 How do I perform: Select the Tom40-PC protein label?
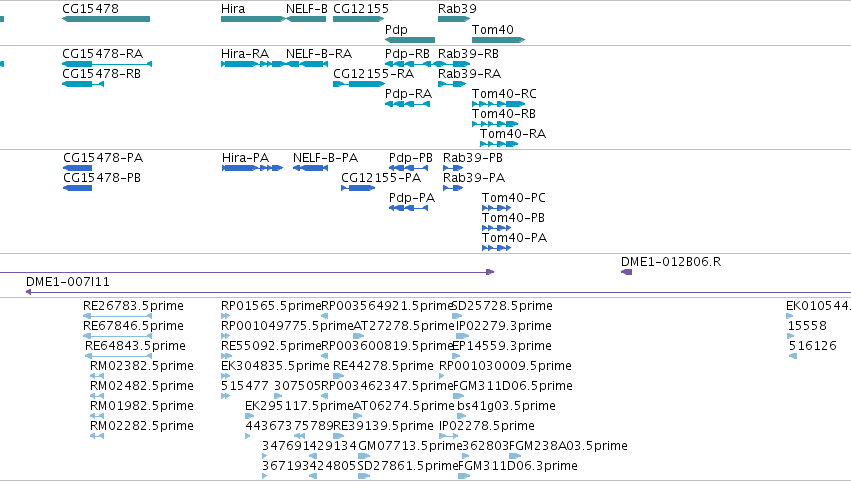[x=514, y=198]
